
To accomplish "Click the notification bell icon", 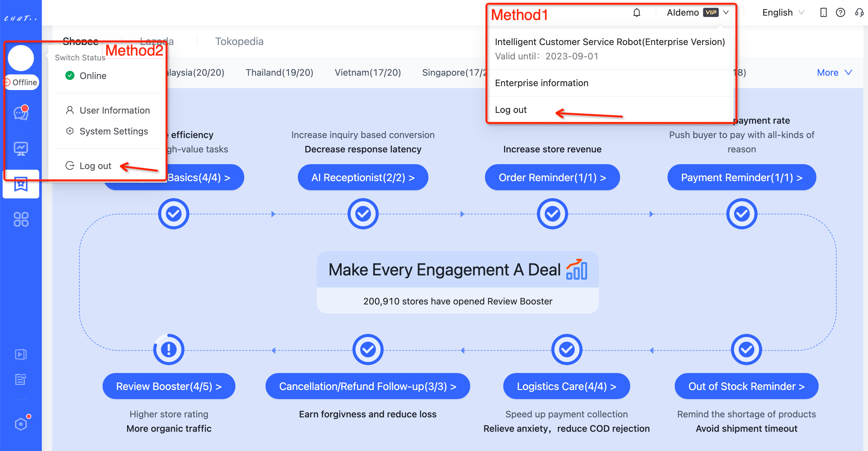I will (636, 13).
